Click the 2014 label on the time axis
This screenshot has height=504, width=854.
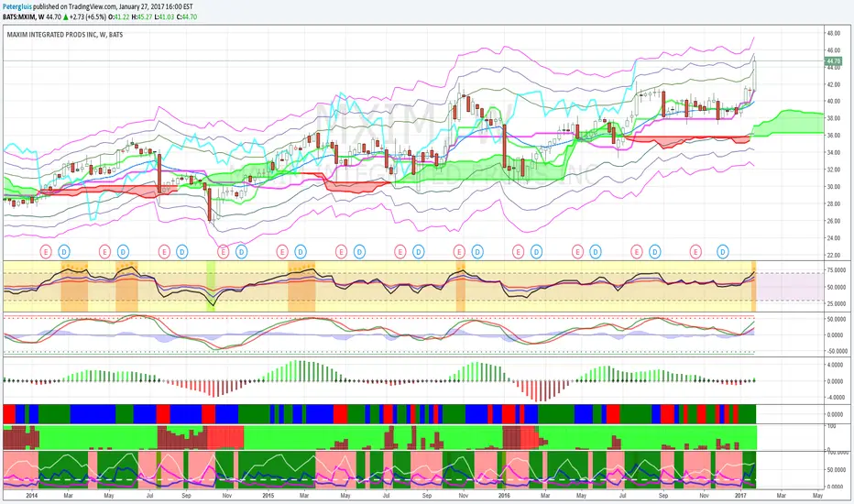tap(31, 495)
